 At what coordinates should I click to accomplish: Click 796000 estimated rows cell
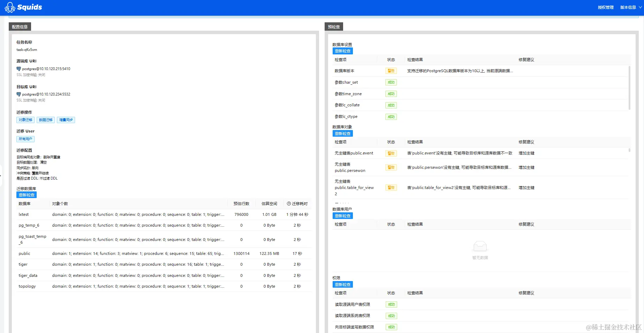(x=241, y=214)
